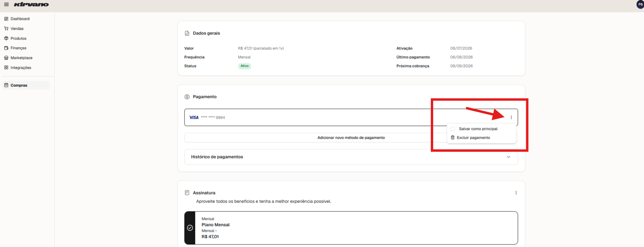Select Compras in the sidebar
Screen dimensions: 644x247
tap(26, 85)
